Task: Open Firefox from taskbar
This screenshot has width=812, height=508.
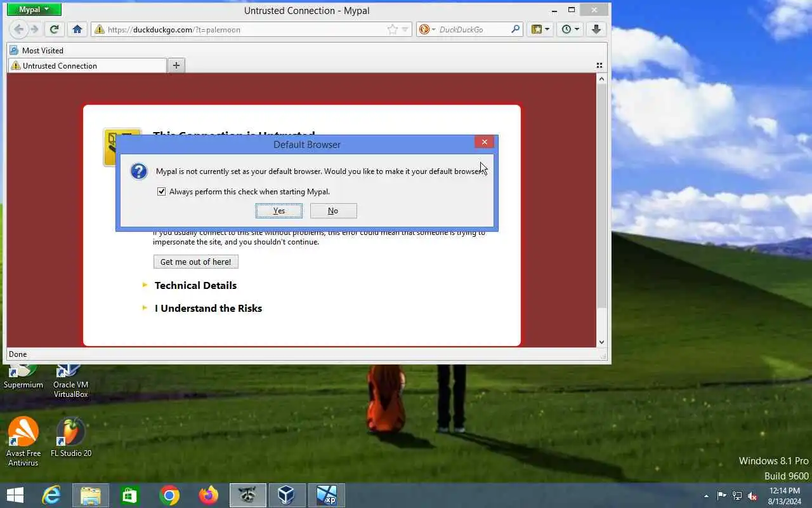Action: [x=208, y=495]
